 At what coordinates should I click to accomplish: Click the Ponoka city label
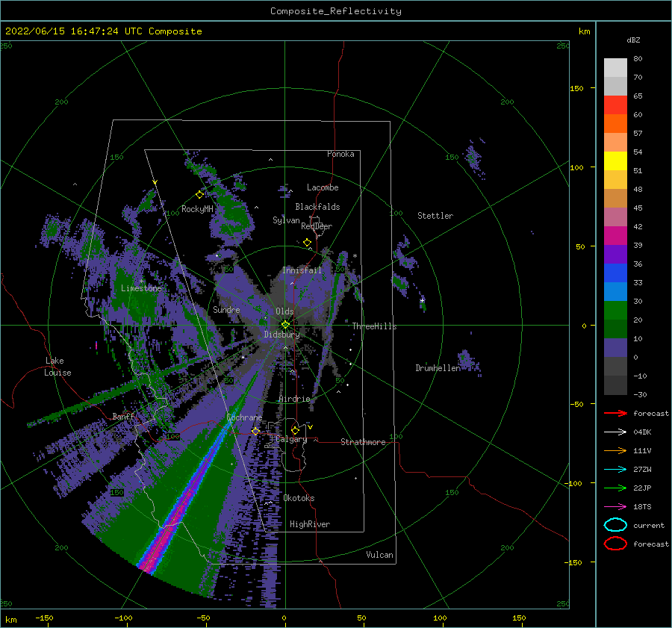pos(340,154)
